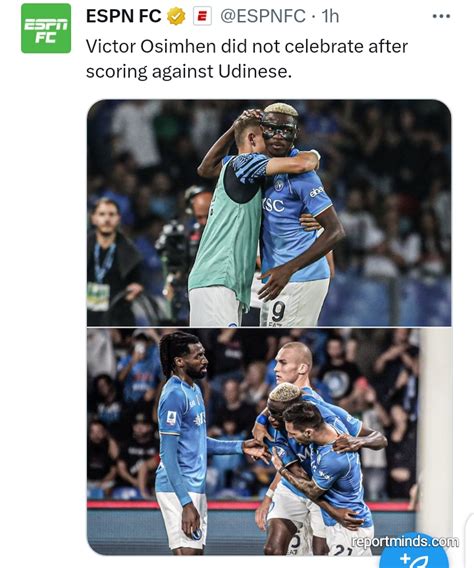Click the word Udinese in the tweet
474x568 pixels.
tap(255, 71)
